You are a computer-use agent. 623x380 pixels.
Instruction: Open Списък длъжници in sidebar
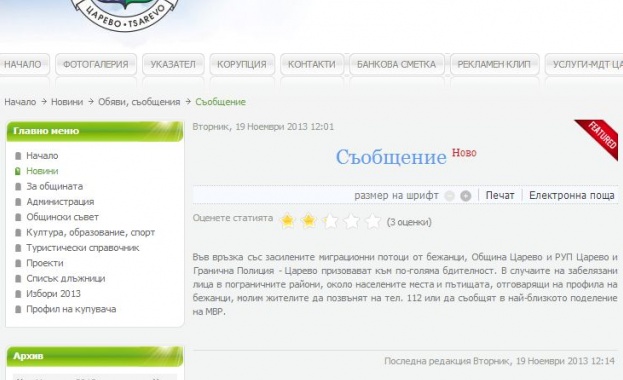pos(66,279)
